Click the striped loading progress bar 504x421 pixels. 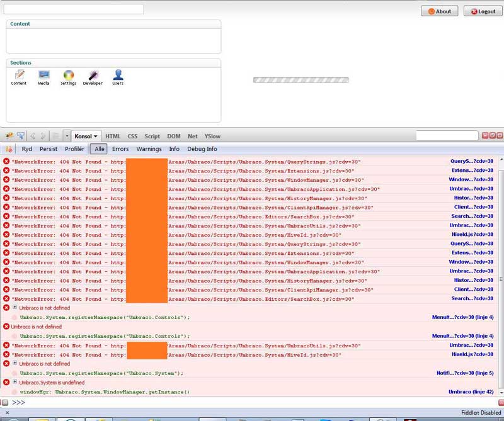[x=301, y=80]
